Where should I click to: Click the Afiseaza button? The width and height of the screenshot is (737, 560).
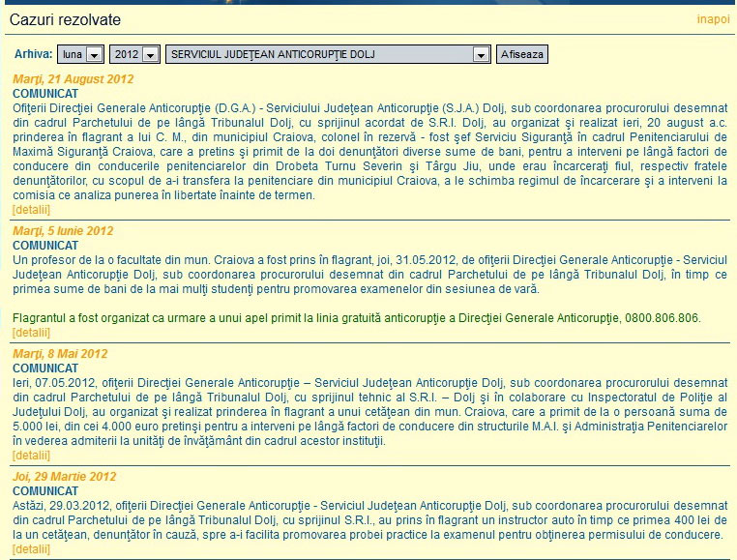tap(521, 54)
